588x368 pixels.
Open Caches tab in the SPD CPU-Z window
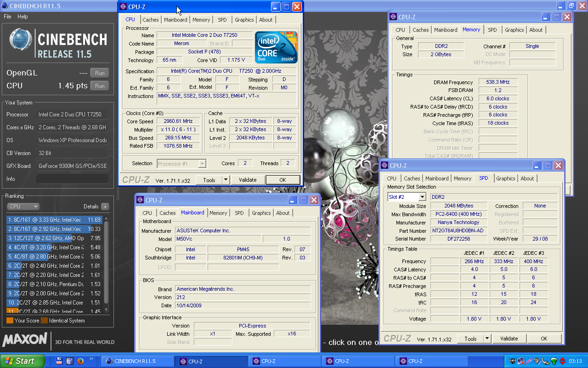(412, 178)
